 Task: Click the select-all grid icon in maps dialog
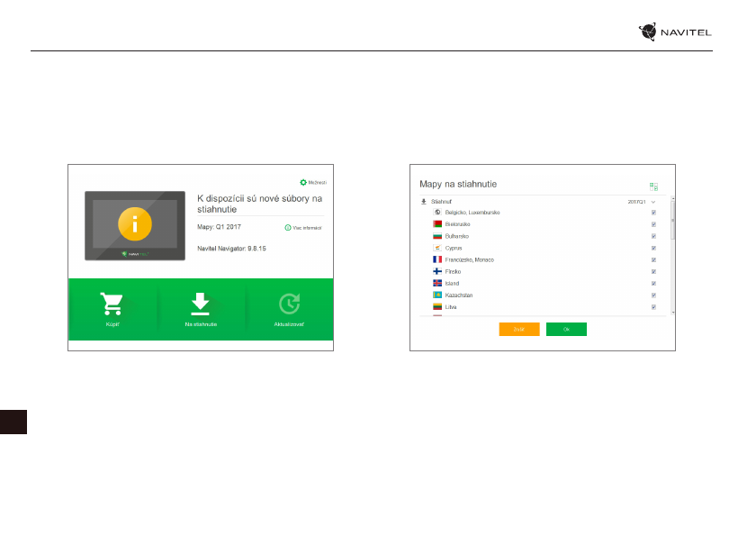(x=653, y=186)
